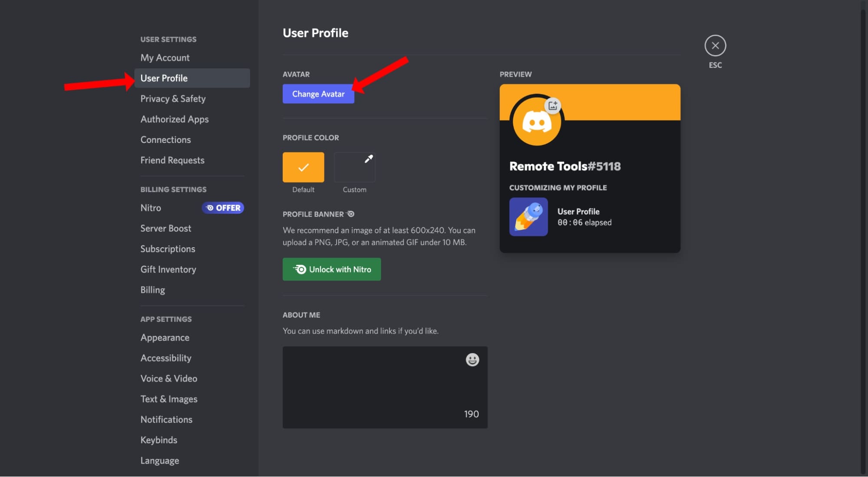Click Unlock with Nitro button
This screenshot has width=868, height=477.
[x=332, y=269]
